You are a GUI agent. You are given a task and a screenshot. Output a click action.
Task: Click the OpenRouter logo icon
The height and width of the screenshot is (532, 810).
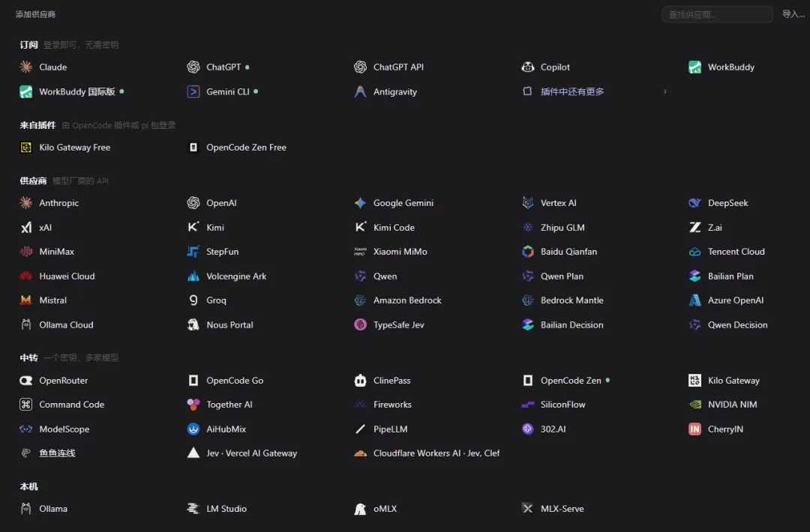point(25,381)
